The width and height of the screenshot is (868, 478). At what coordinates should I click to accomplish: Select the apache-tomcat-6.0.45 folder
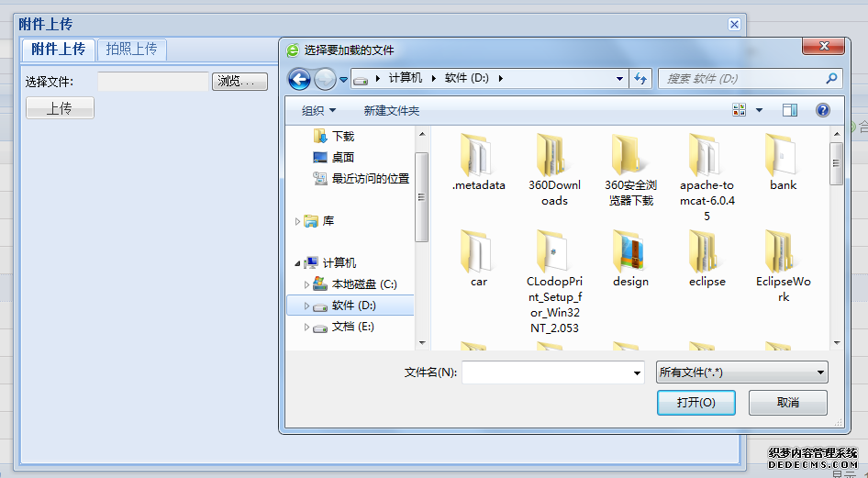coord(707,178)
